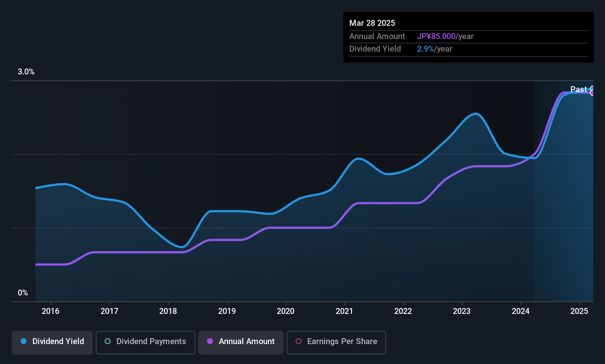This screenshot has height=364, width=605.
Task: Click the 0% y-axis label
Action: pyautogui.click(x=23, y=293)
